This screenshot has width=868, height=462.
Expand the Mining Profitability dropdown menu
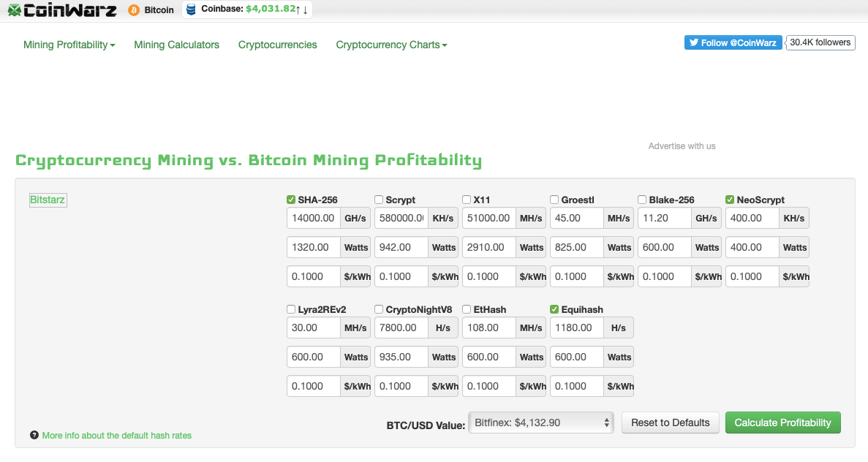coord(69,45)
